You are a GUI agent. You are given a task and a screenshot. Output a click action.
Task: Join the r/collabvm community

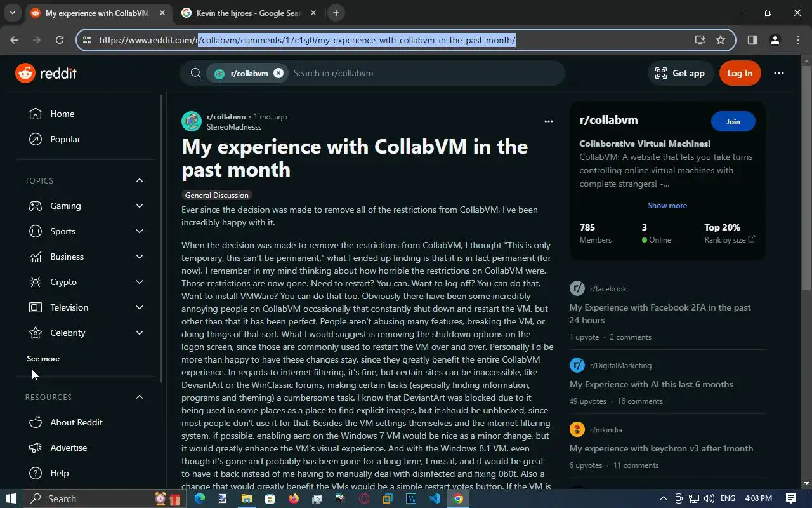[733, 121]
